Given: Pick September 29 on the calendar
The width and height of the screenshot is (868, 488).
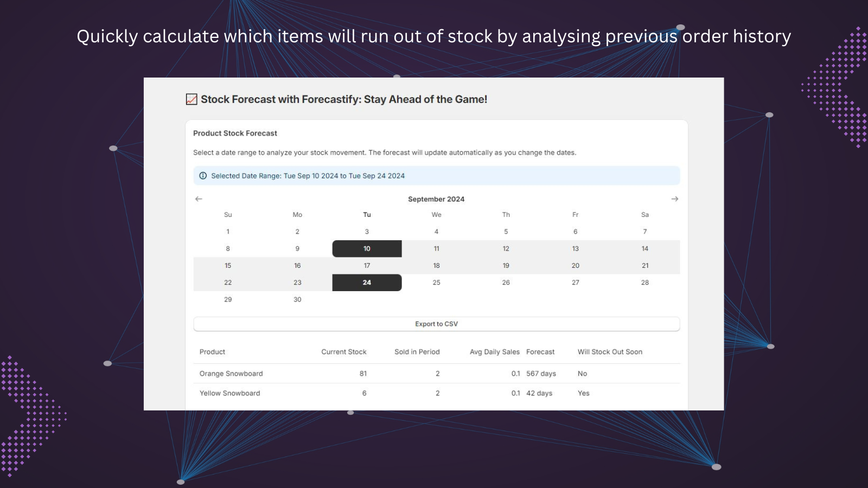Looking at the screenshot, I should click(228, 299).
